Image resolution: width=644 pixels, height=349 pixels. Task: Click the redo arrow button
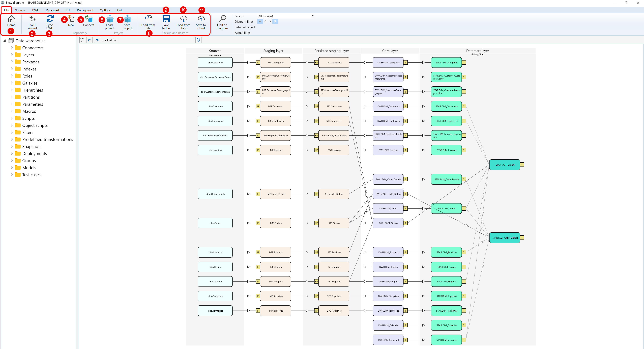(97, 40)
